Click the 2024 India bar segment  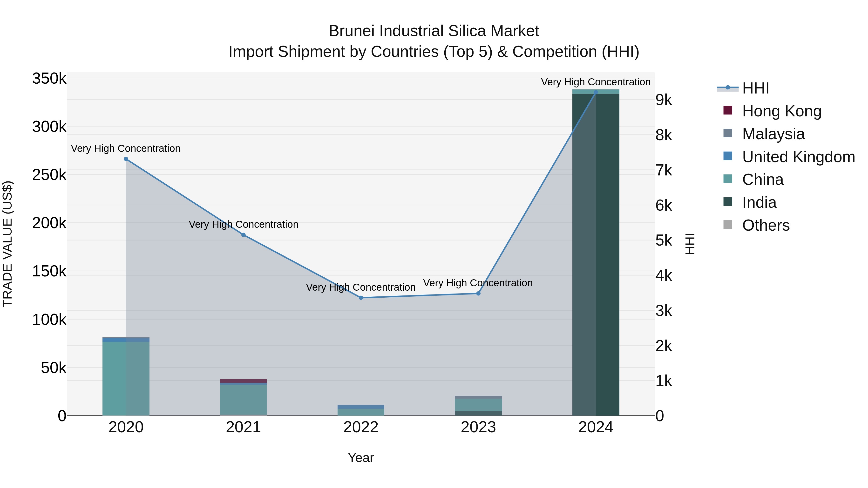click(x=596, y=255)
